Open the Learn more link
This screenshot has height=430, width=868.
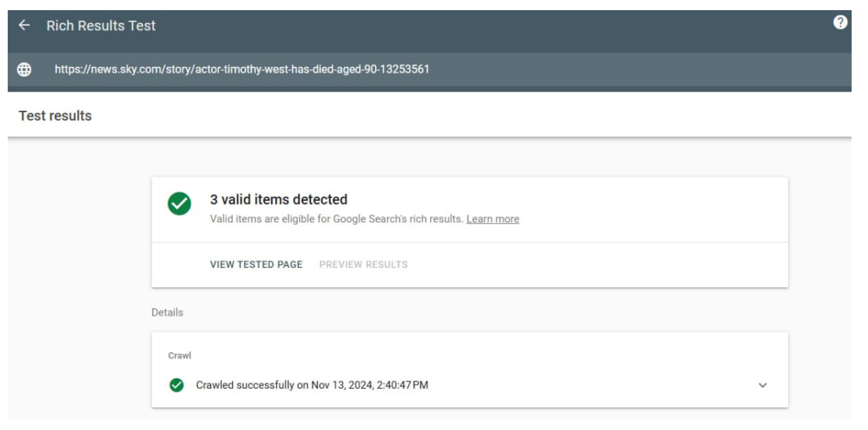pos(493,219)
